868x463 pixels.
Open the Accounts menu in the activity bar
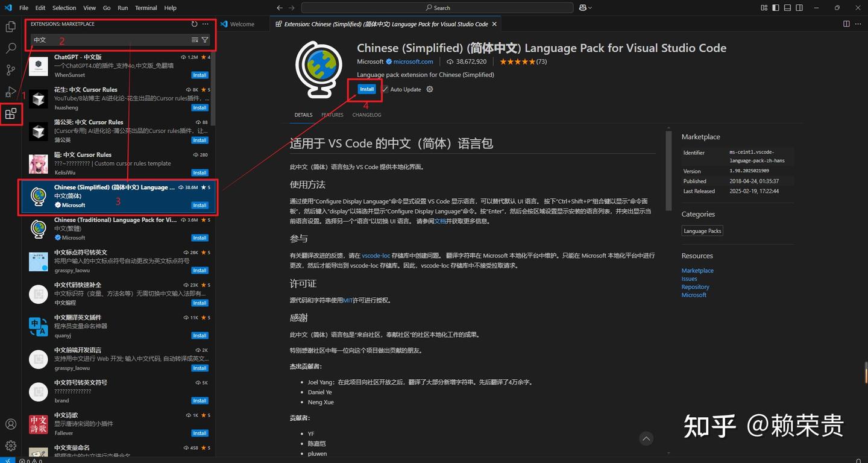(x=10, y=424)
